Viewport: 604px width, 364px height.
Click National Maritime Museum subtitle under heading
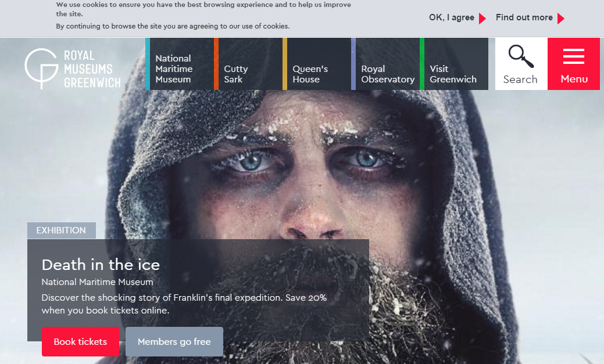pos(97,282)
